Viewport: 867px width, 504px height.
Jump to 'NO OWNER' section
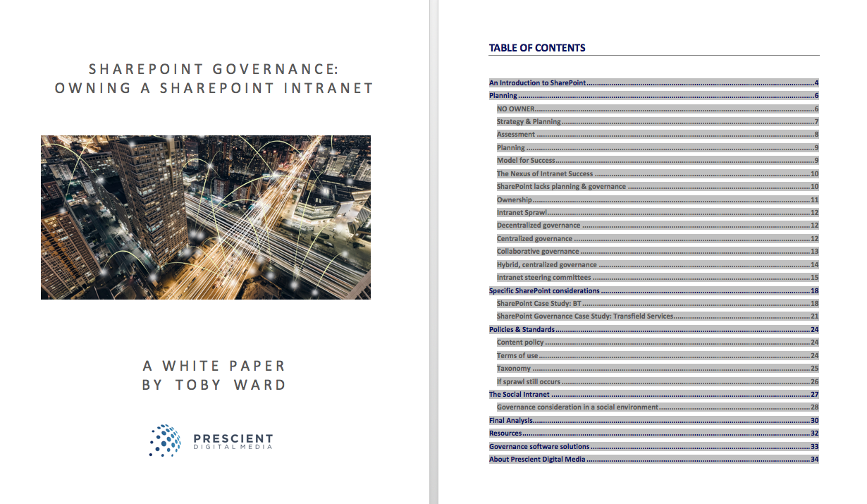(x=657, y=109)
